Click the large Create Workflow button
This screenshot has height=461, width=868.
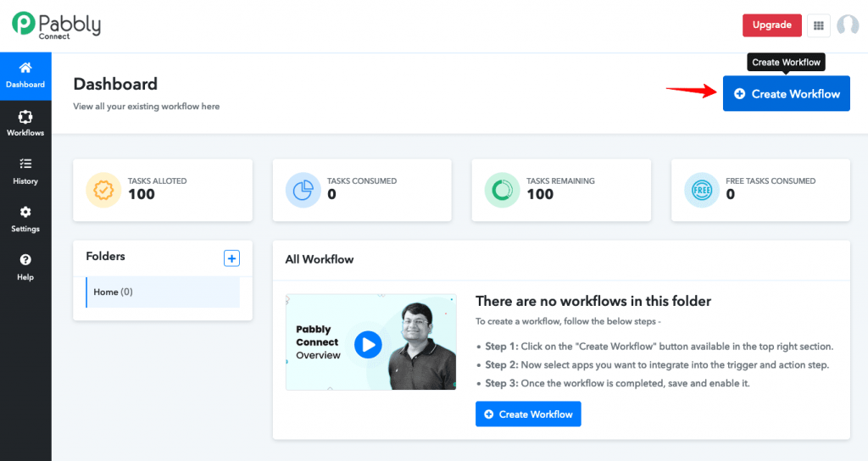[786, 93]
